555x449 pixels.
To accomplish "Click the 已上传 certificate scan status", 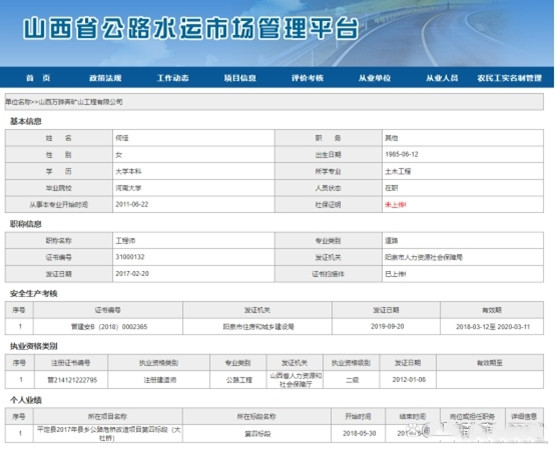I will (x=395, y=274).
